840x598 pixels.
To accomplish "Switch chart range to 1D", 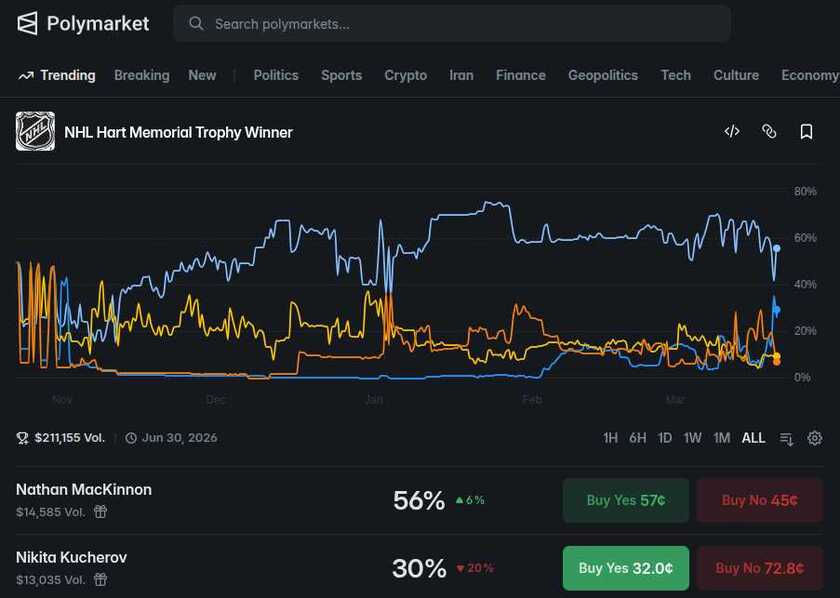I will pyautogui.click(x=665, y=438).
